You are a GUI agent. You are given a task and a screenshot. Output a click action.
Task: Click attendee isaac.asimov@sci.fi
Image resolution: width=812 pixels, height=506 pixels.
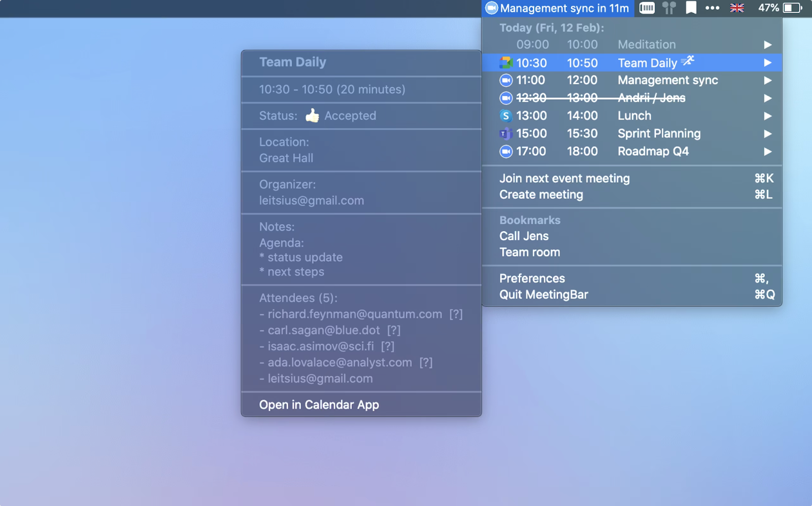point(321,347)
